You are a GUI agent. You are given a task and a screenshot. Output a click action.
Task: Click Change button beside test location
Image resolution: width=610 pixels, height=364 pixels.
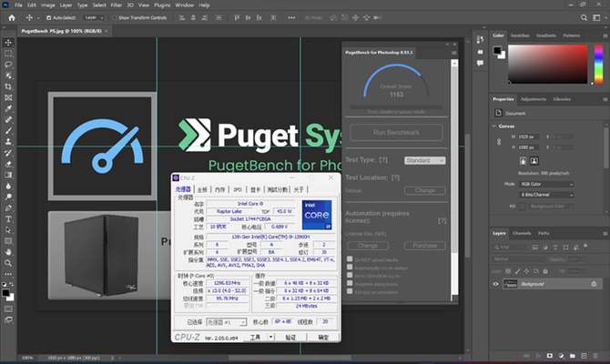(425, 190)
